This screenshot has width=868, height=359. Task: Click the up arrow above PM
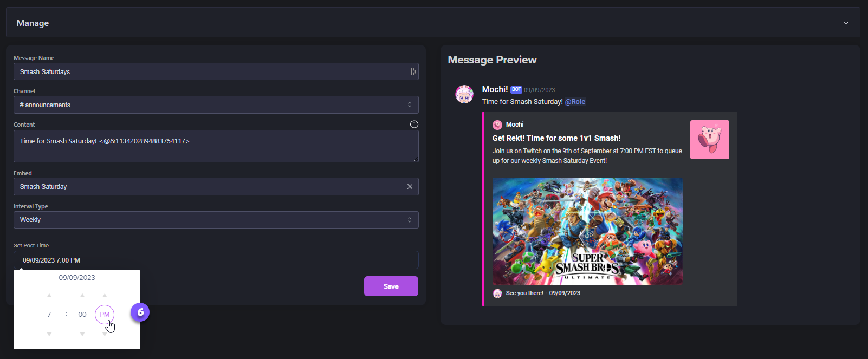click(x=105, y=296)
